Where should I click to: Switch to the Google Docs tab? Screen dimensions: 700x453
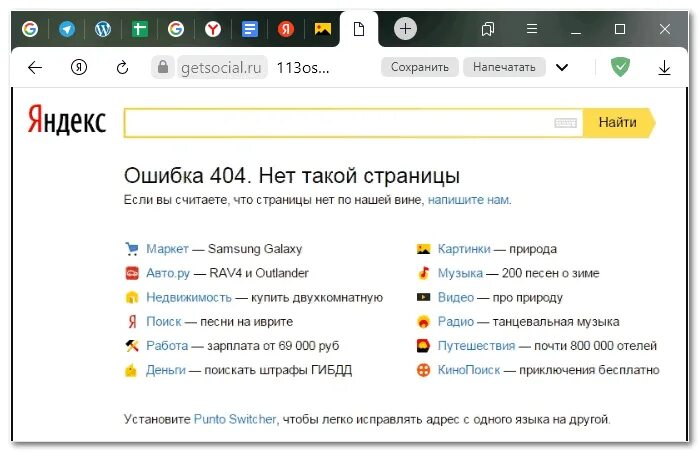point(250,29)
